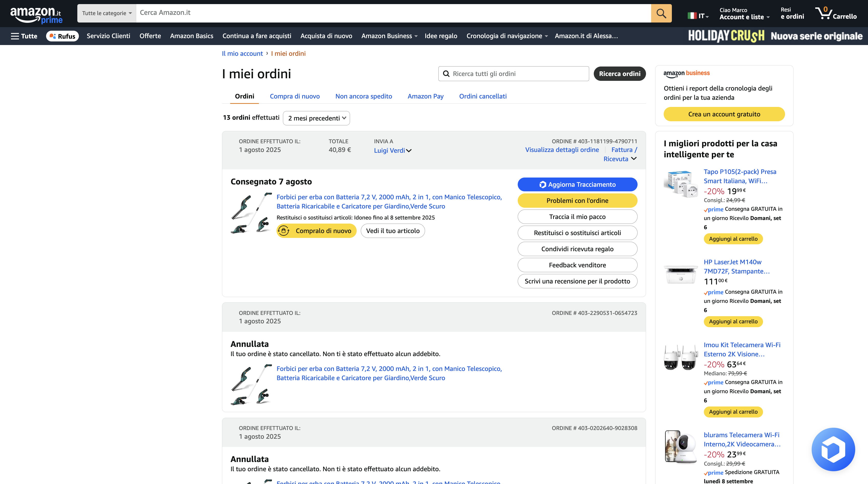Open Tapo P105(2-pack) Presa Smart link
This screenshot has height=484, width=868.
point(740,176)
